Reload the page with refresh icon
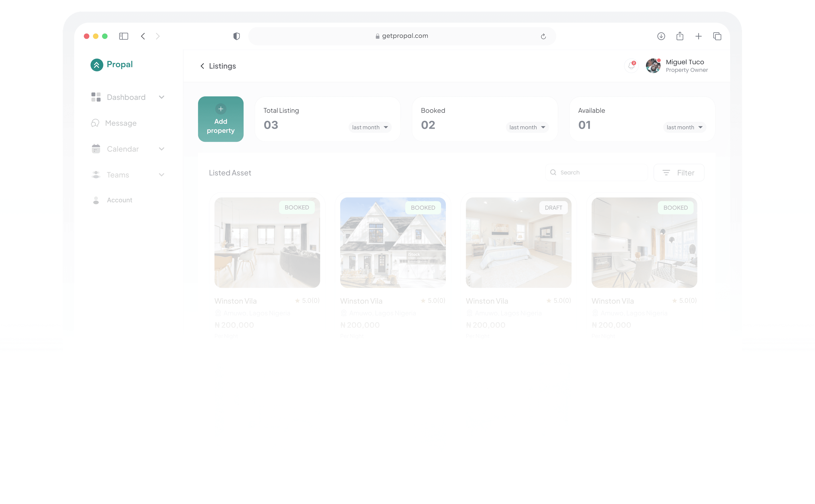This screenshot has height=504, width=815. (x=543, y=36)
